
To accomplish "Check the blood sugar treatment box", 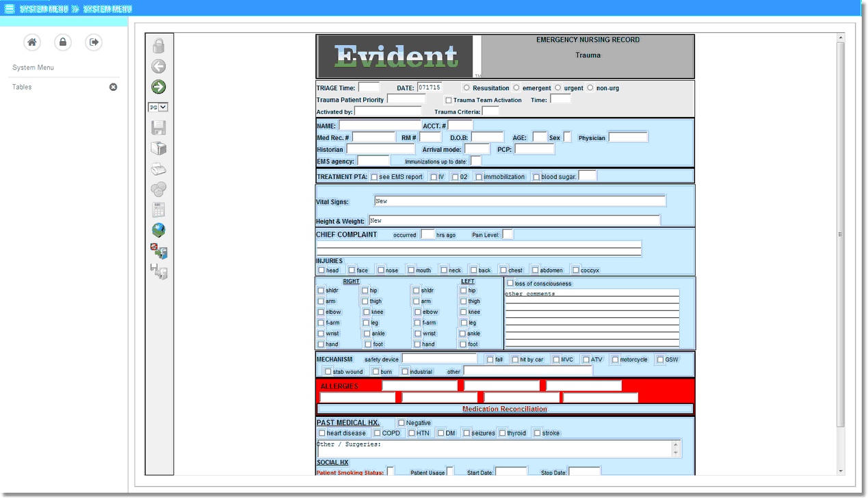I will 536,177.
